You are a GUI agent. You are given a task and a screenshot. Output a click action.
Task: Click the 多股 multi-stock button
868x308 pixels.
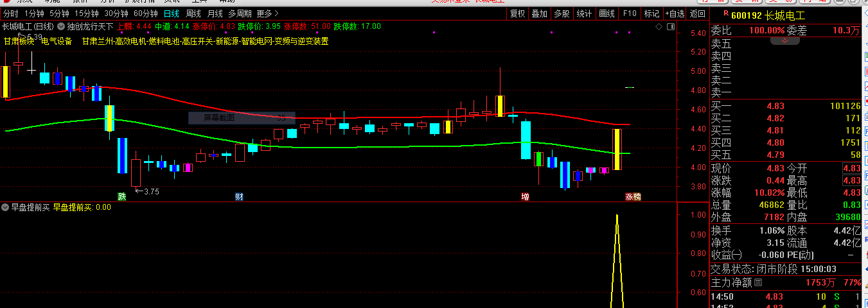click(562, 13)
